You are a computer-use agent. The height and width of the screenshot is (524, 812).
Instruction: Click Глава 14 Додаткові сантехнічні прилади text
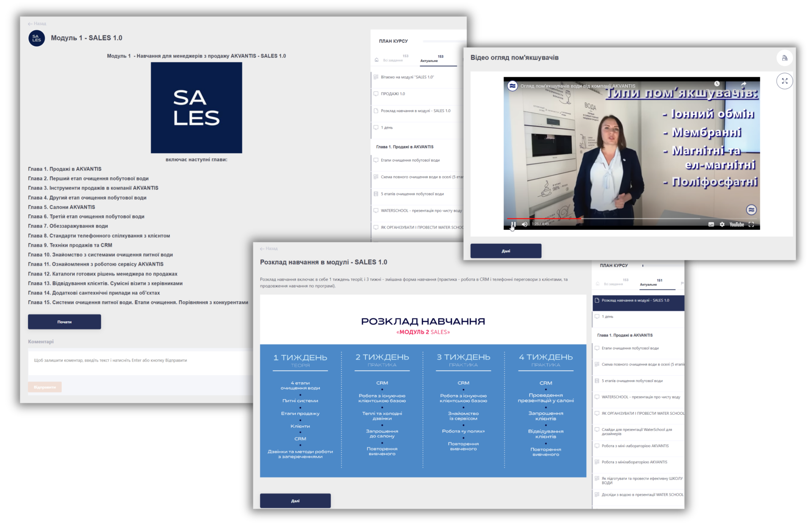pyautogui.click(x=94, y=293)
